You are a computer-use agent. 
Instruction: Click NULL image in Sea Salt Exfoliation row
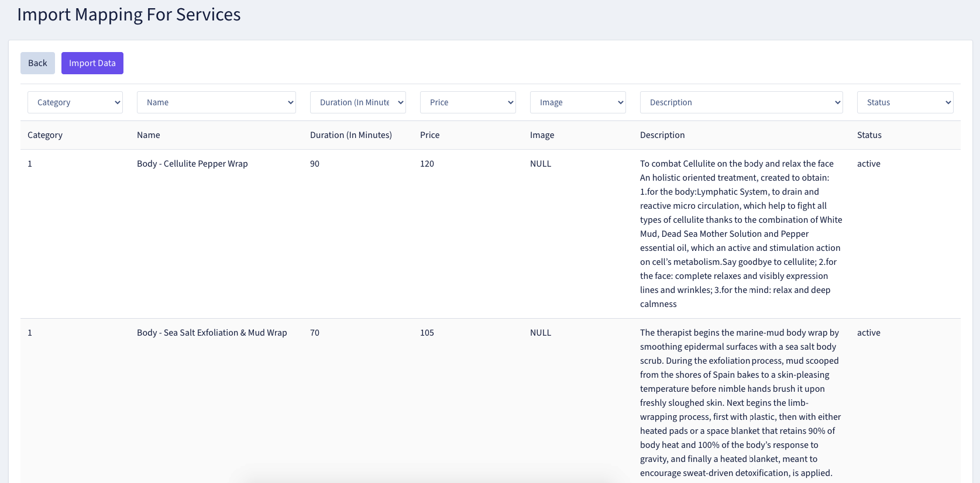541,333
